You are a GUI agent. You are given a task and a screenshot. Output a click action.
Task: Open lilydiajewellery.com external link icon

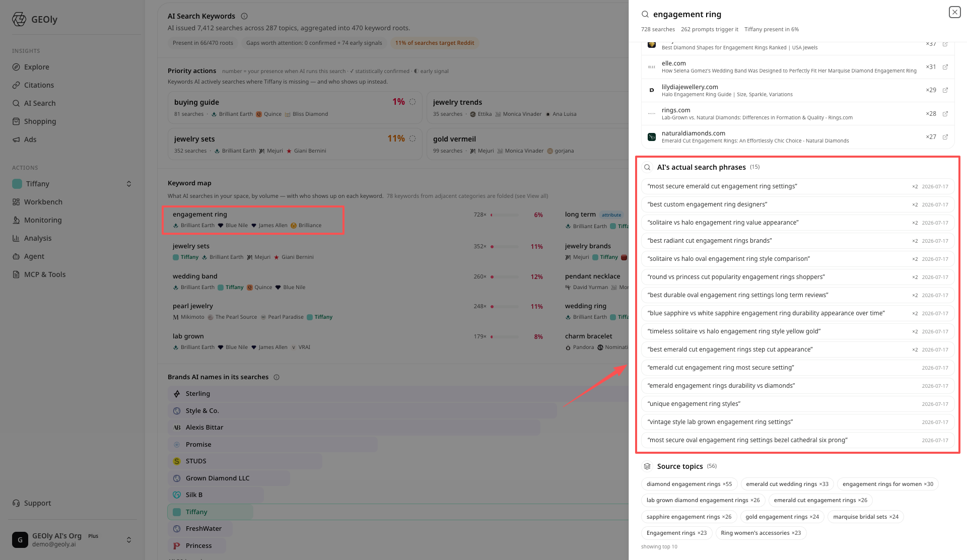[945, 90]
